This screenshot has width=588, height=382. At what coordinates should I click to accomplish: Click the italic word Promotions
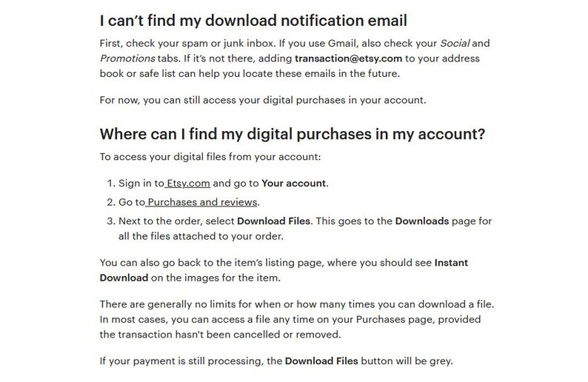coord(127,58)
